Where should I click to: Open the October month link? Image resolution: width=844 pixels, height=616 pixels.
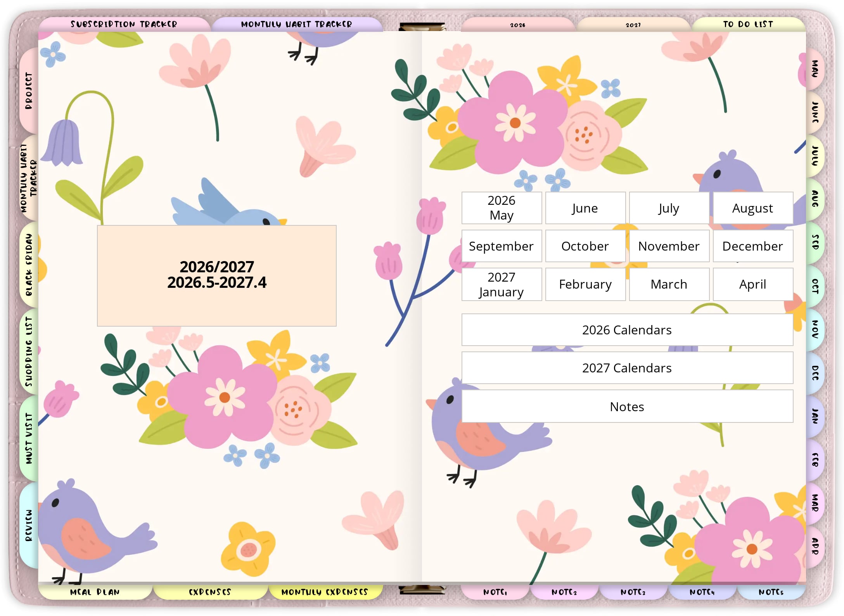pos(585,246)
